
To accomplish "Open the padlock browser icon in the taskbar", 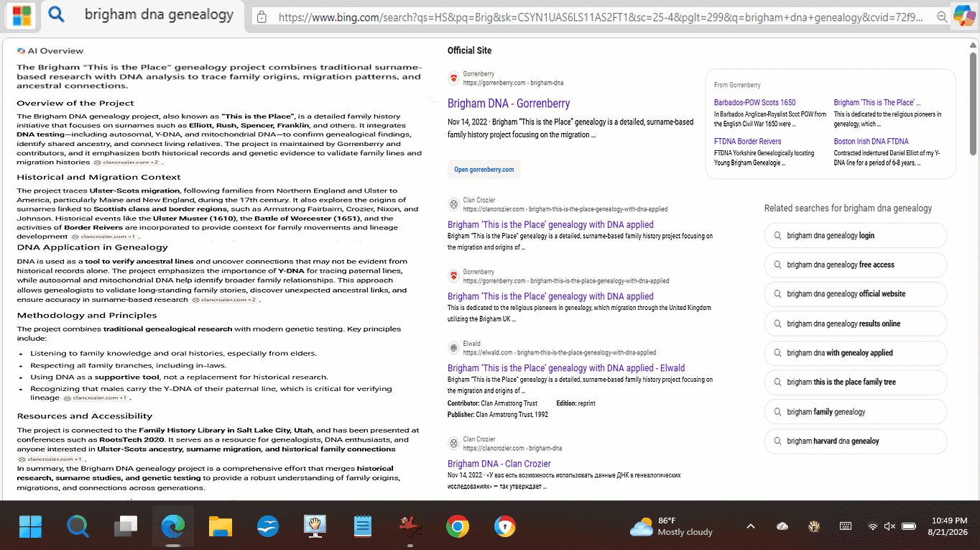I will tap(505, 527).
